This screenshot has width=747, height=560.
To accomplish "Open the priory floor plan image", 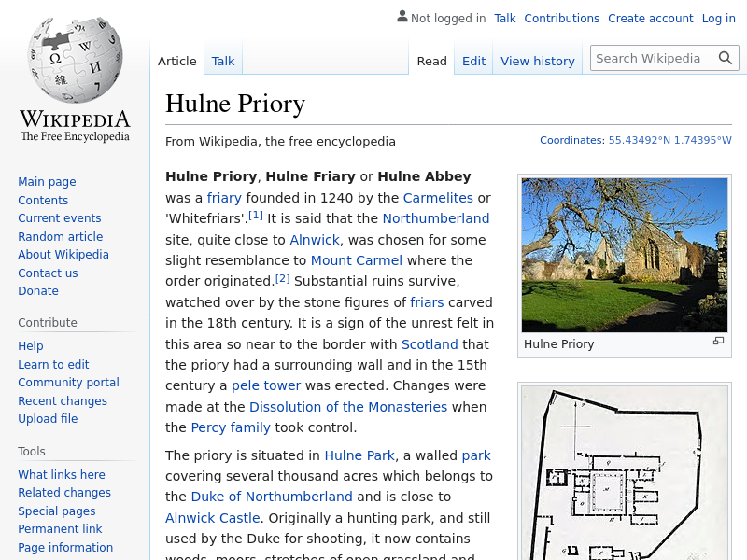I will coord(624,476).
